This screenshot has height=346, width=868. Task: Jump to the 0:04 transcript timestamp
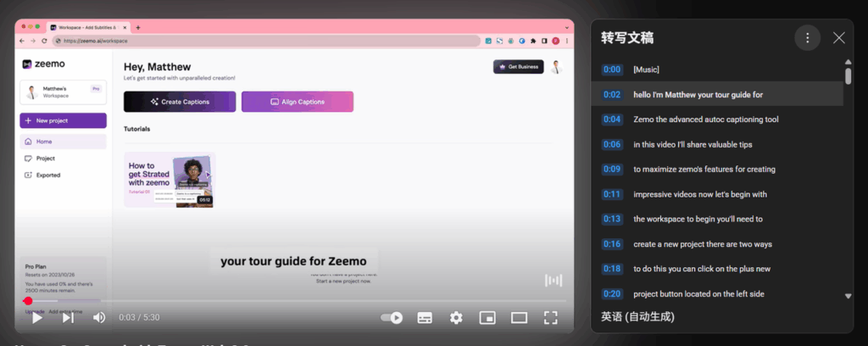point(612,120)
